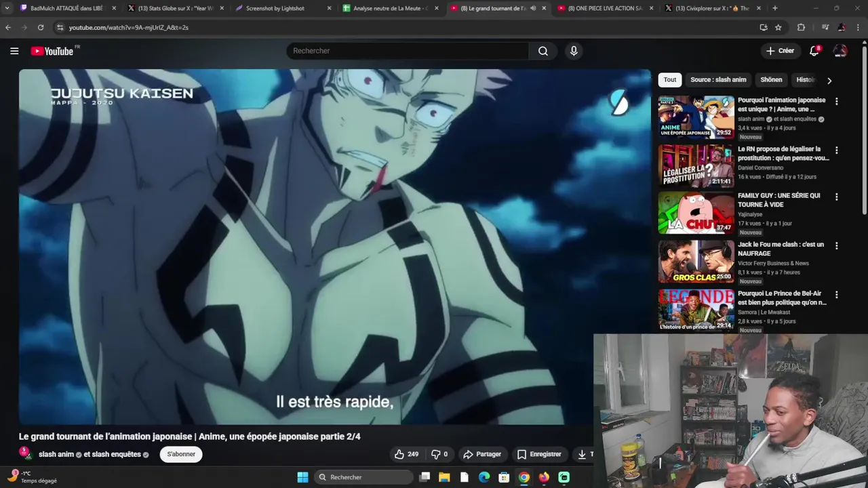
Task: Select the 'Shōnen' filter chip
Action: pyautogui.click(x=771, y=79)
